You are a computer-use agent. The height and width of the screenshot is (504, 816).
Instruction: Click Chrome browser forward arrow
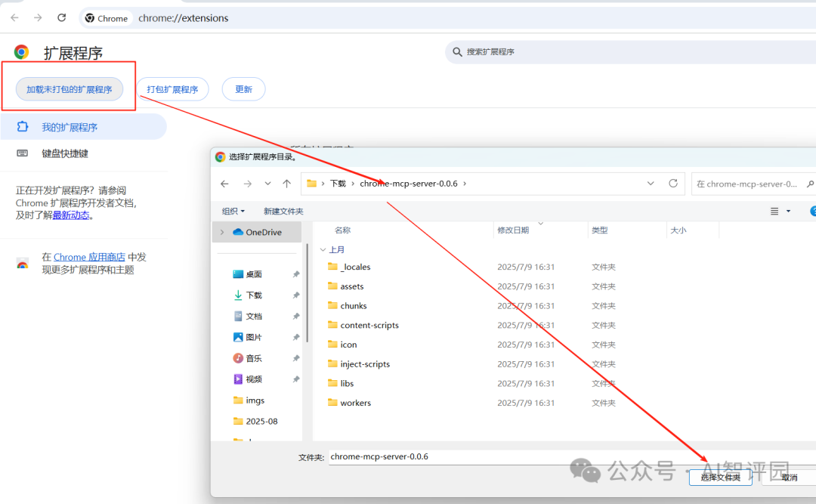[38, 17]
